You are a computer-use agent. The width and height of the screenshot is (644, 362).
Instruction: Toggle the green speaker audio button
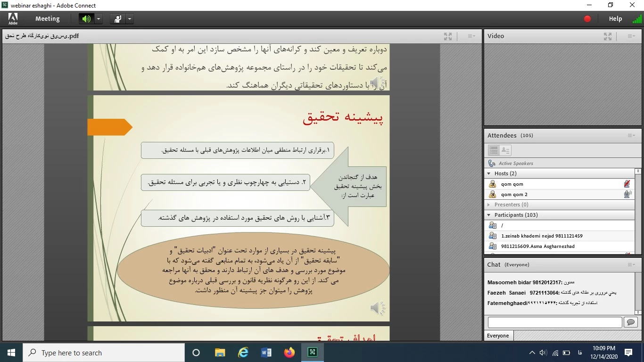click(86, 19)
